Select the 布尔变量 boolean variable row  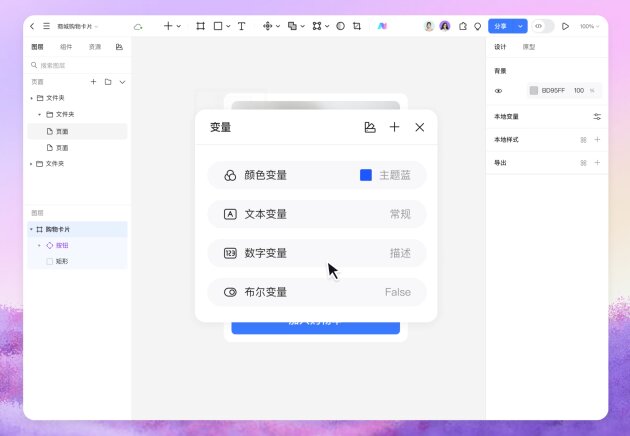point(317,292)
